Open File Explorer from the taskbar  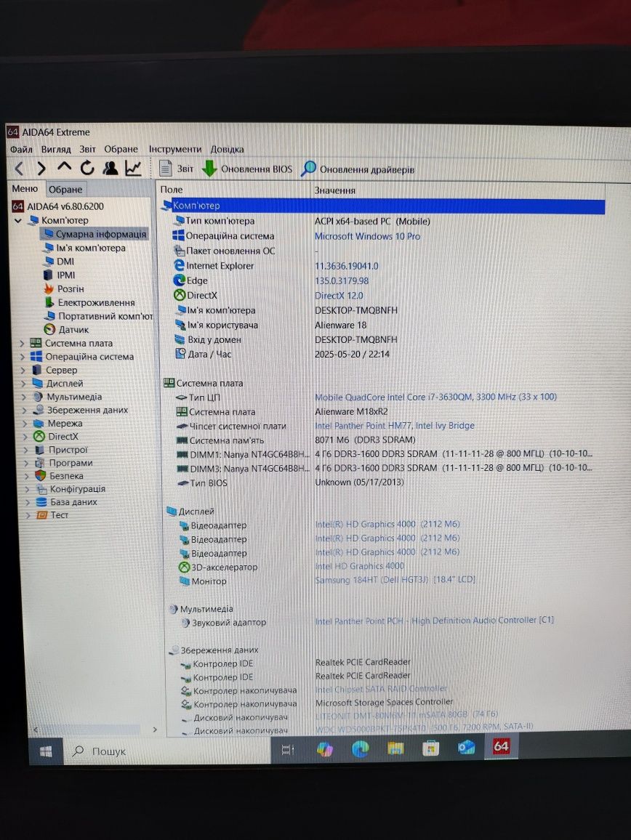(395, 748)
